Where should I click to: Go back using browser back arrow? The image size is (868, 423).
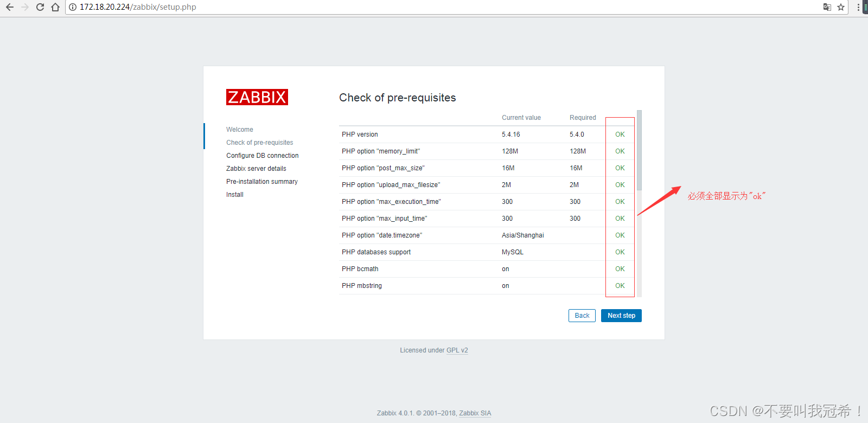10,7
